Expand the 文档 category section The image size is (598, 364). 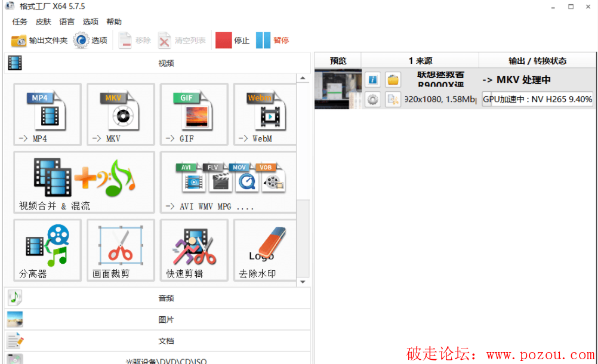coord(158,341)
